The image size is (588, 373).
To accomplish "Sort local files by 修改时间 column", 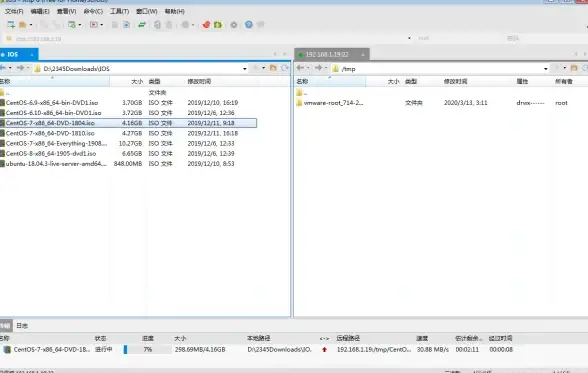I will 199,81.
